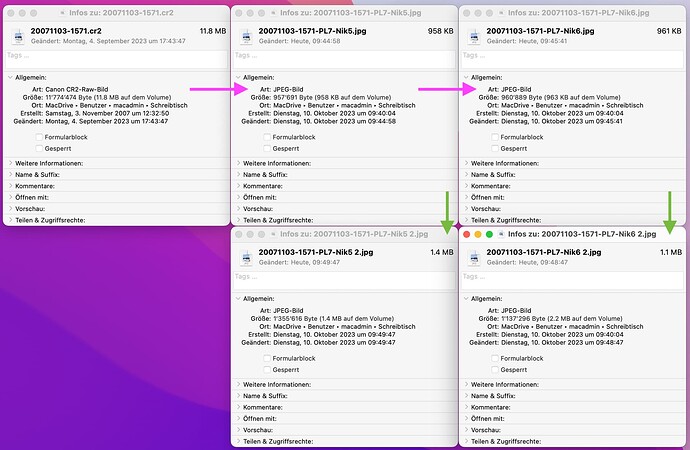Click title bar proxy icon of the 1571.cr2 window
This screenshot has height=450, width=690.
pyautogui.click(x=62, y=13)
